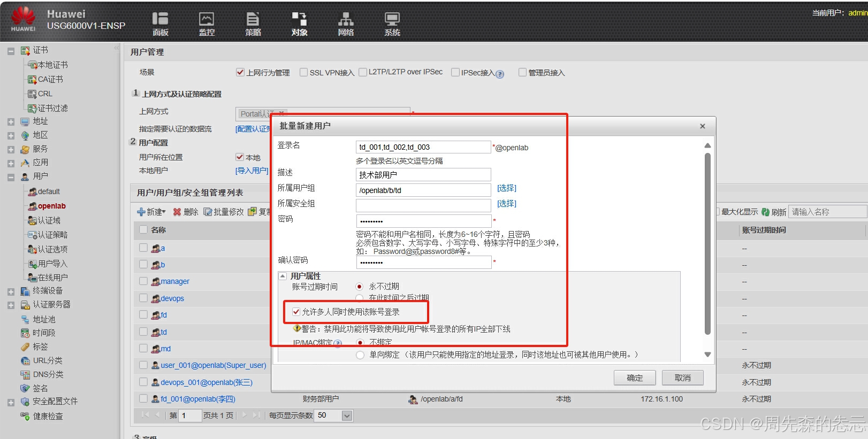Open the 认证策略 sidebar icon
The height and width of the screenshot is (439, 868).
click(32, 235)
